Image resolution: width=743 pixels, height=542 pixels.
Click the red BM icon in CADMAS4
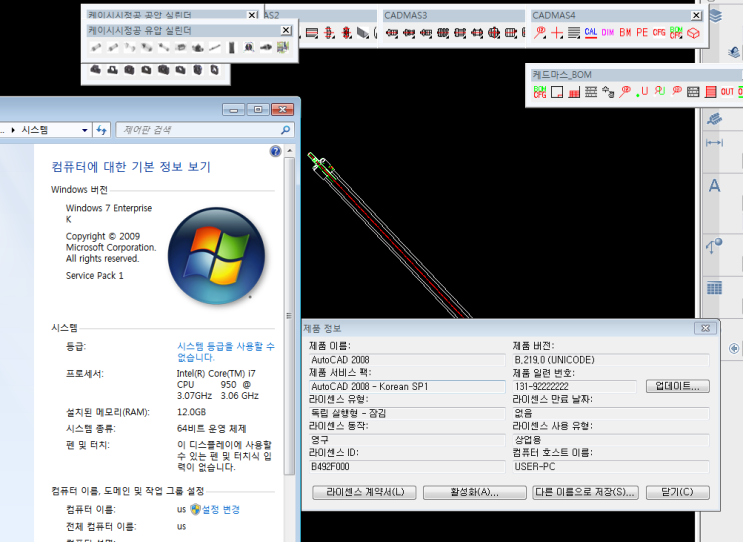625,33
